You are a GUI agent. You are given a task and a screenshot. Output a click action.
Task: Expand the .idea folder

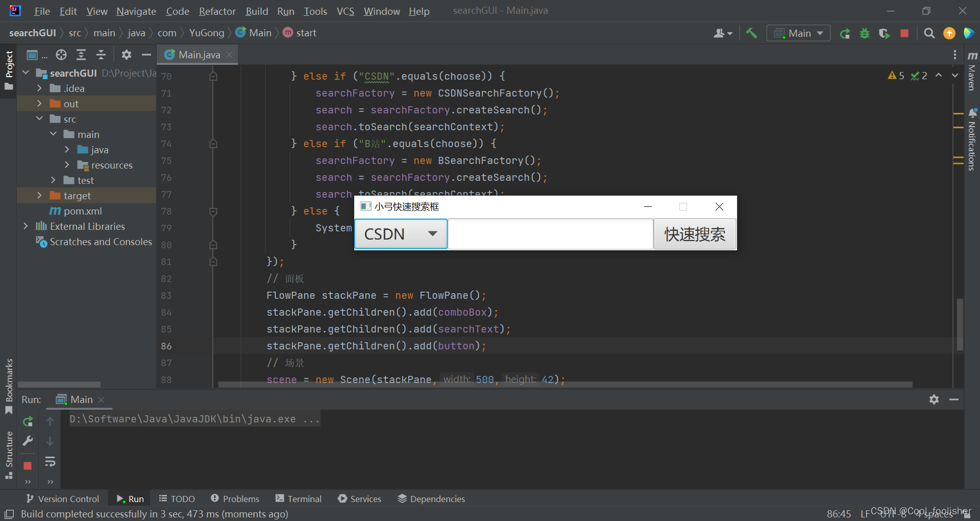point(39,88)
